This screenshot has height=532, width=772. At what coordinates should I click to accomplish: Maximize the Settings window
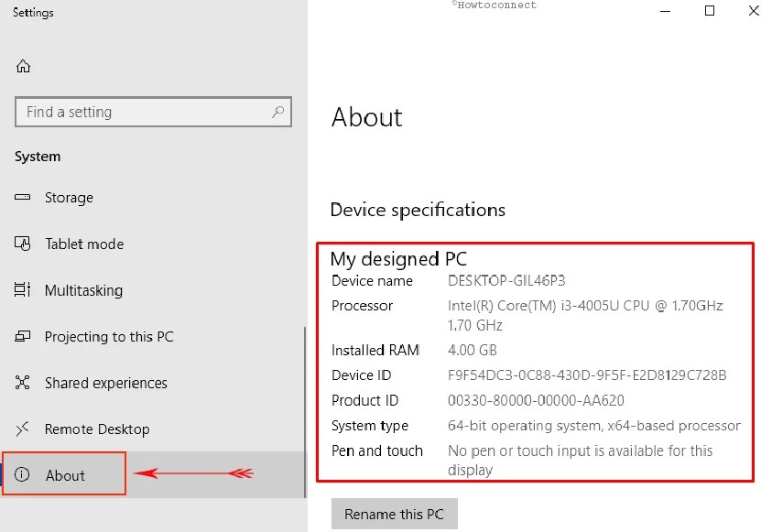click(x=709, y=11)
